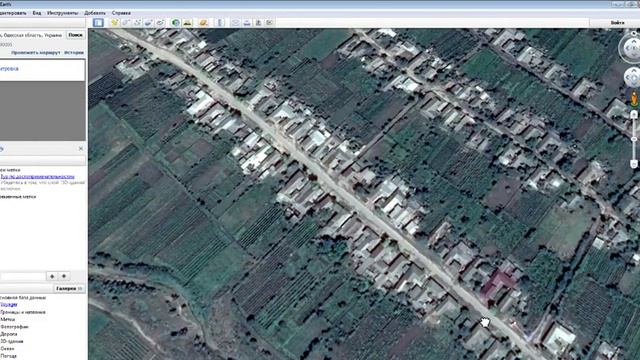Image resolution: width=640 pixels, height=360 pixels.
Task: Select the Add Image Overlay tool
Action: point(149,23)
